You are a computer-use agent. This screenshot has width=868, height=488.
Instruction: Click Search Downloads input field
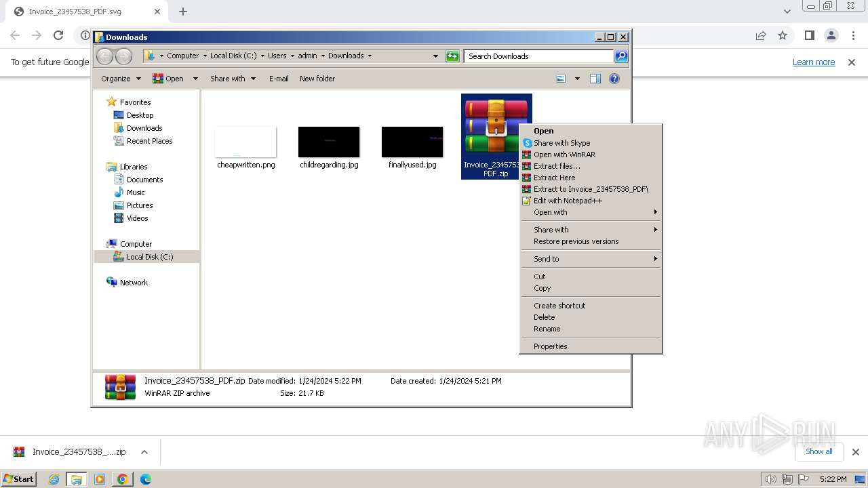539,56
